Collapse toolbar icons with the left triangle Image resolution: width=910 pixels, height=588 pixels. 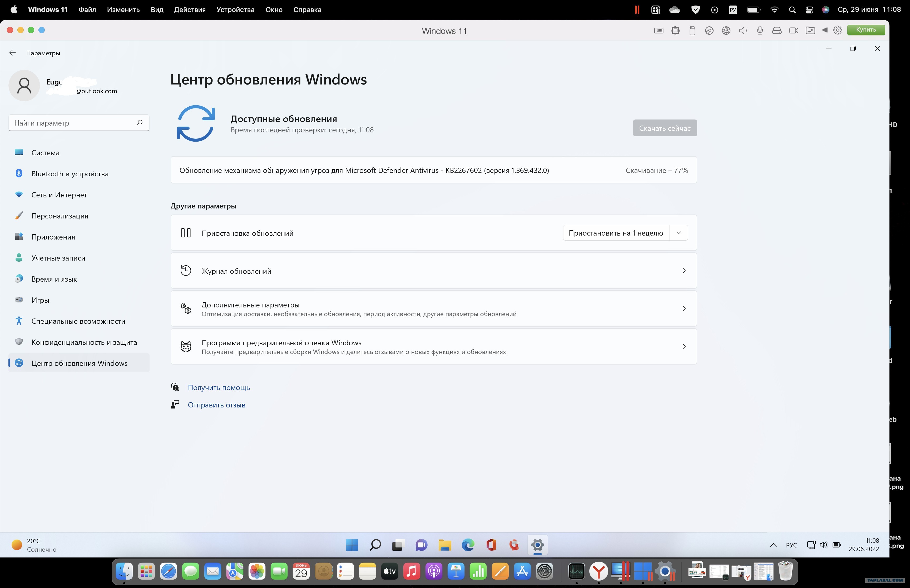(x=825, y=30)
